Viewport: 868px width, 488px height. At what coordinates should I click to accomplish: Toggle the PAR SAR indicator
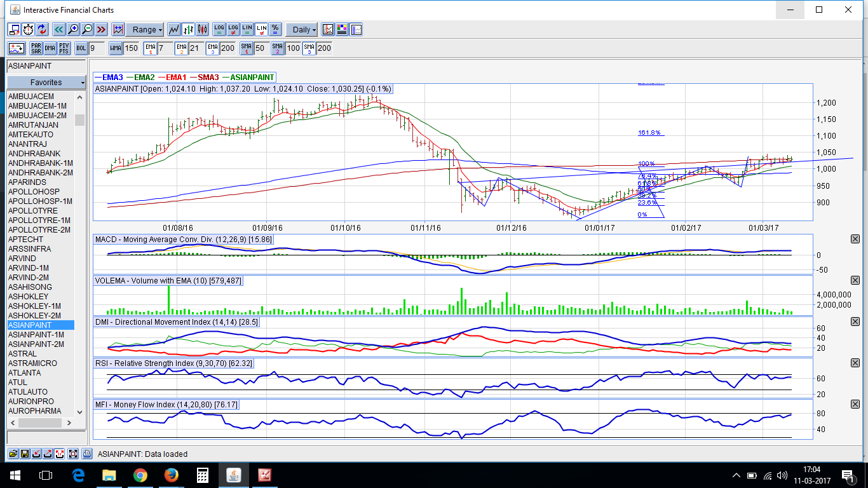click(36, 48)
